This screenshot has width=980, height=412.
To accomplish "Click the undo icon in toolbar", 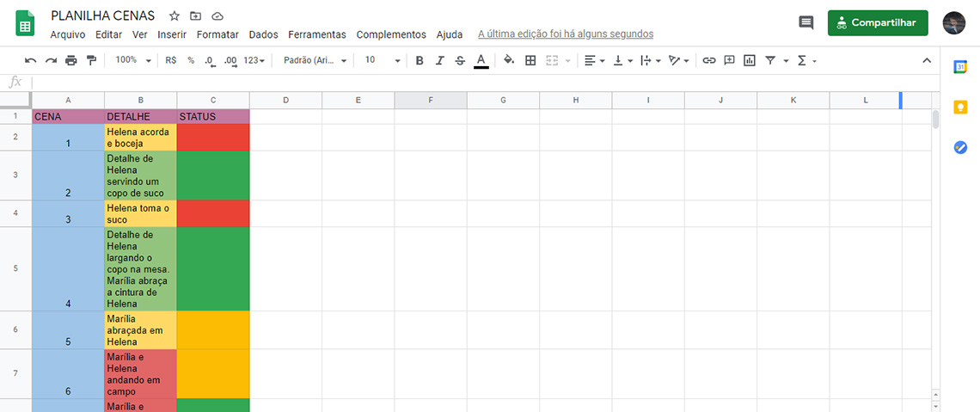I will (31, 60).
